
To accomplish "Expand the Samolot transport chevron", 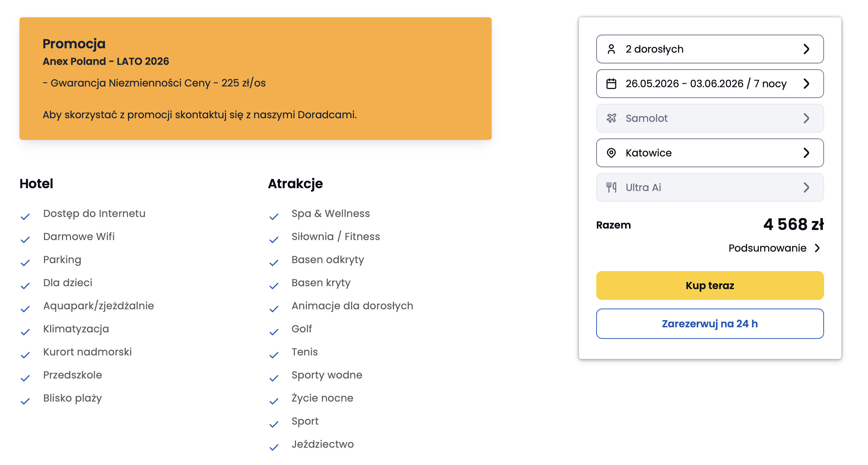I will (806, 118).
